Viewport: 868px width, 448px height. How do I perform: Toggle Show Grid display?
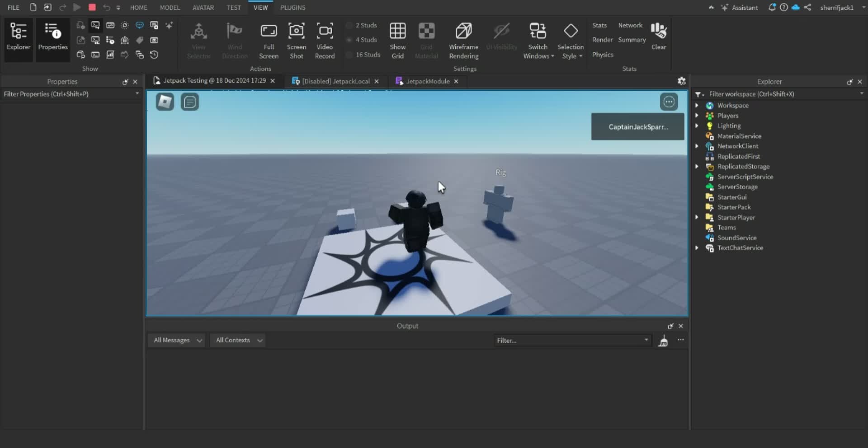click(x=397, y=40)
